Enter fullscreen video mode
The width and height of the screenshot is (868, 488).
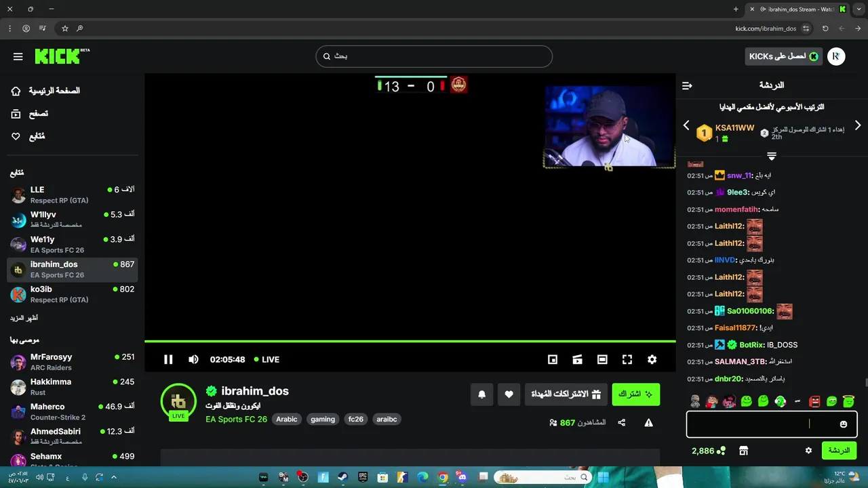click(x=627, y=359)
